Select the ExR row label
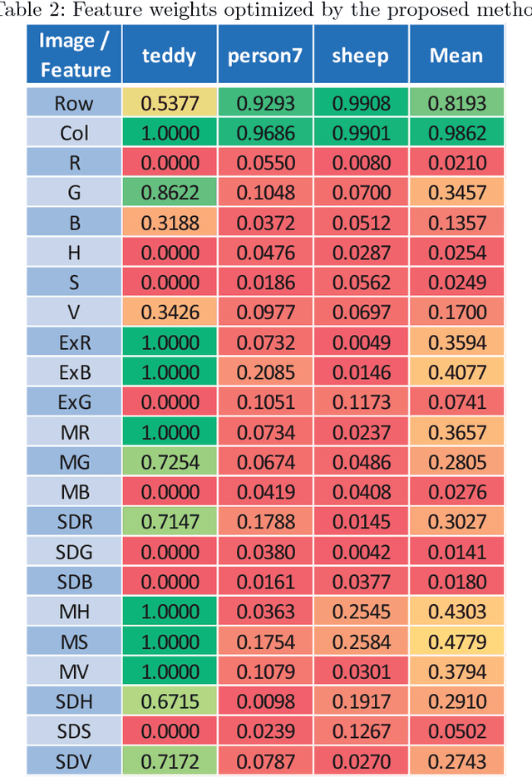This screenshot has width=532, height=777. tap(75, 342)
